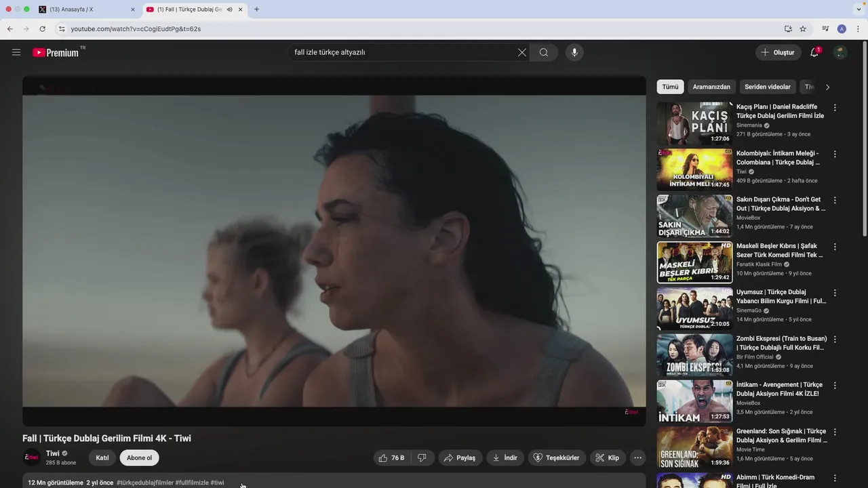The width and height of the screenshot is (868, 488).
Task: Click the #türkçedublajfilmler hashtag
Action: point(144,483)
